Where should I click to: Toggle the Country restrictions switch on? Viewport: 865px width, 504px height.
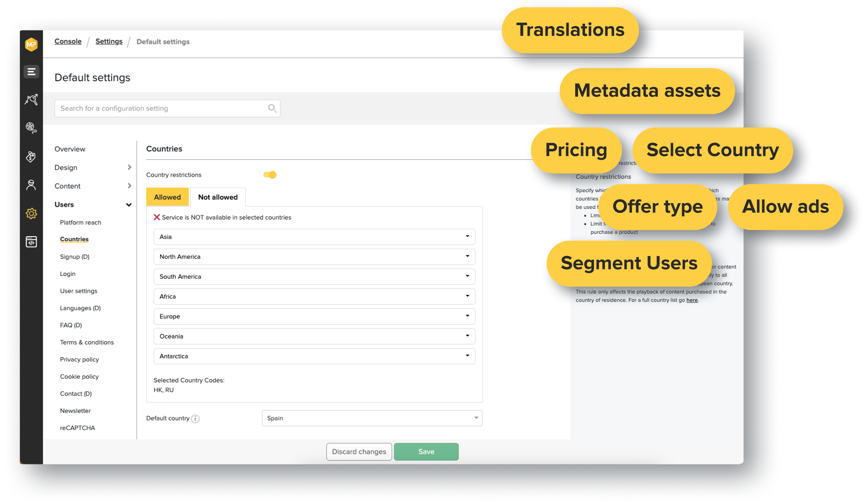269,175
